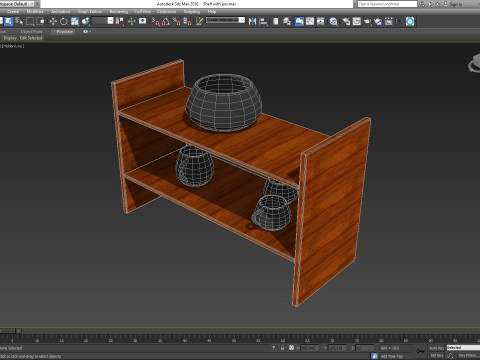This screenshot has height=360, width=480.
Task: Open the Create Selection Set dropdown
Action: [226, 20]
